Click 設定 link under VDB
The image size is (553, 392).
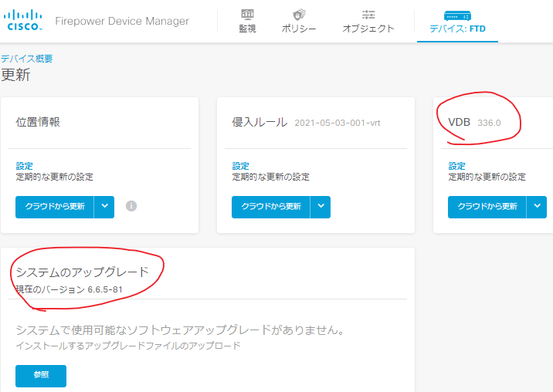click(x=456, y=166)
